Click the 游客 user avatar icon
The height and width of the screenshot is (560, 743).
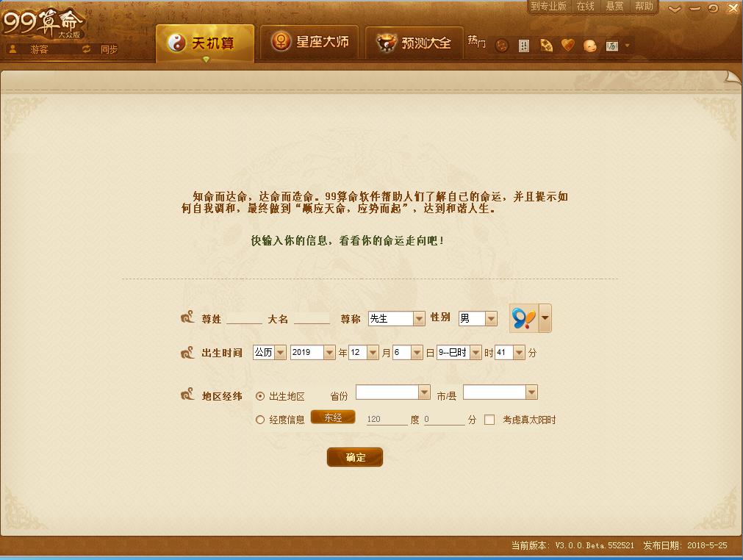tap(13, 49)
